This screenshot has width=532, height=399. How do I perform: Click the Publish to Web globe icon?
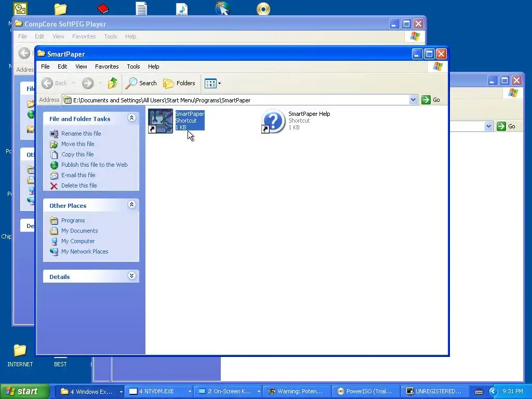pyautogui.click(x=54, y=165)
